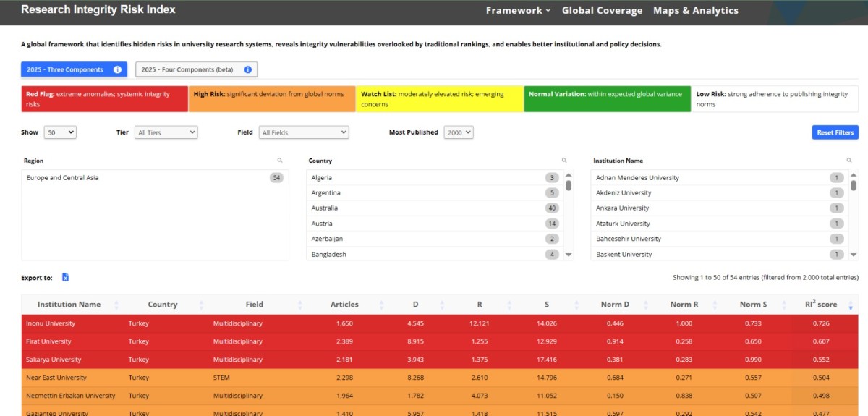Select the 2025 - Three Components toggle
868x416 pixels.
pos(74,69)
